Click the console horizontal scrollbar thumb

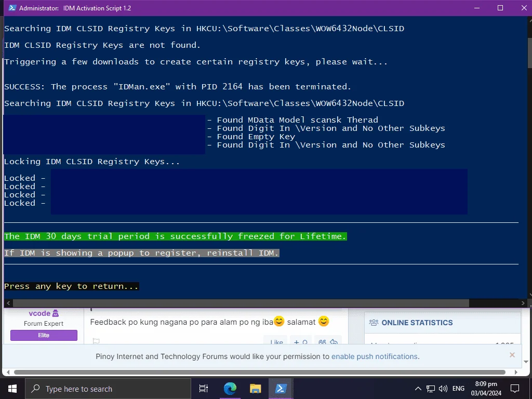tap(241, 303)
